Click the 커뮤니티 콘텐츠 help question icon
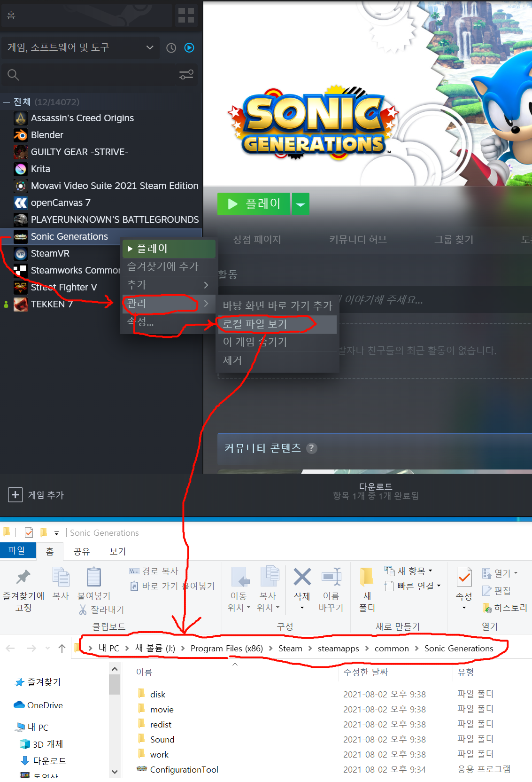532x782 pixels. pyautogui.click(x=311, y=448)
